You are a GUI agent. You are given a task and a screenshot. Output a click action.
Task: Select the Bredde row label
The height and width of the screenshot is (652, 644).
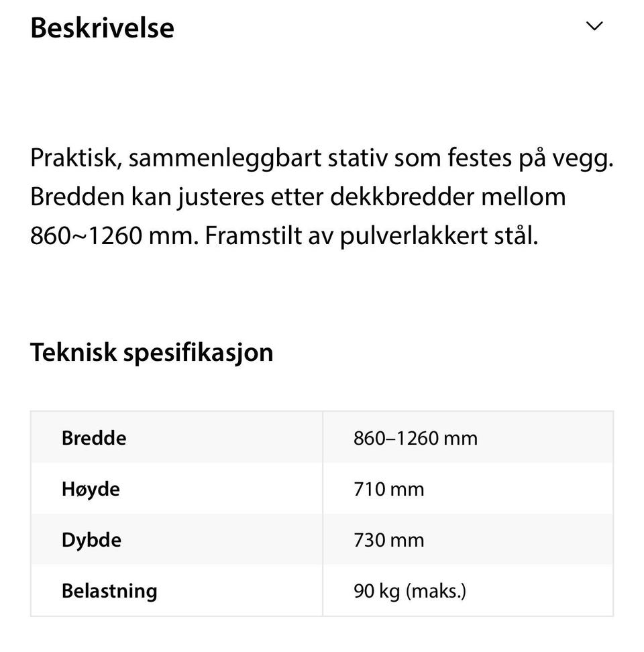94,438
